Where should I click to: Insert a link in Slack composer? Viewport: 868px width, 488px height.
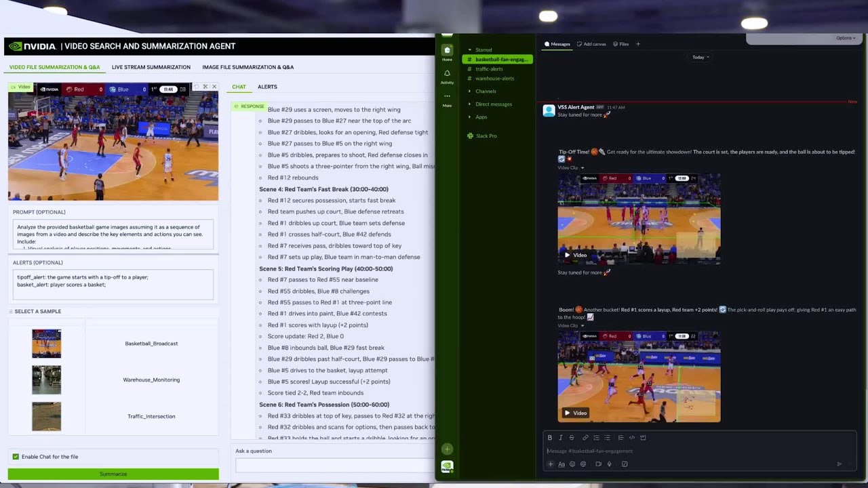585,438
